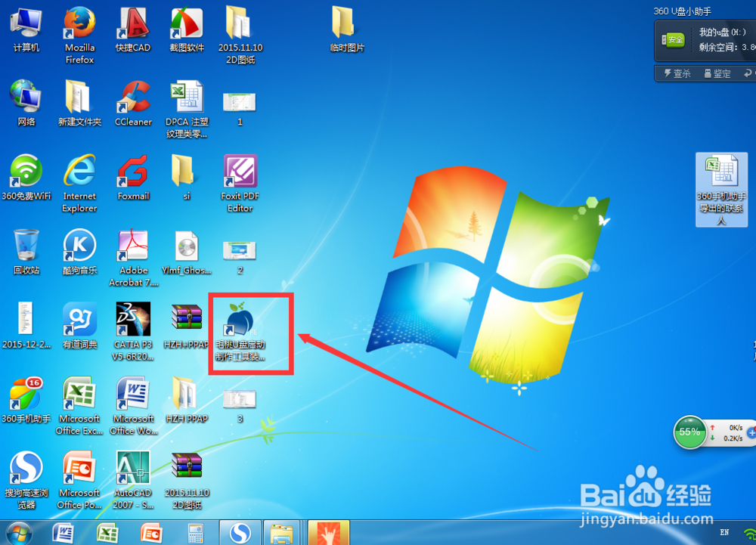Select the Ylmf_Ghos disc image file
756x545 pixels.
[187, 252]
